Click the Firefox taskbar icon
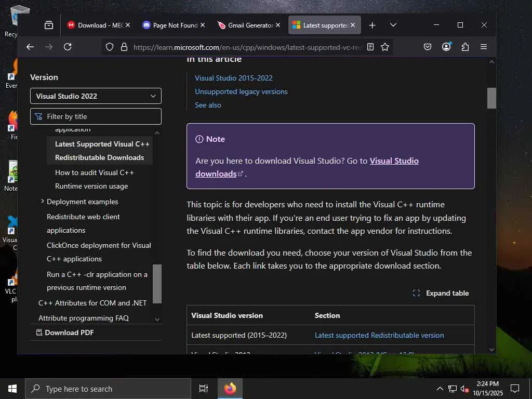 coord(230,389)
